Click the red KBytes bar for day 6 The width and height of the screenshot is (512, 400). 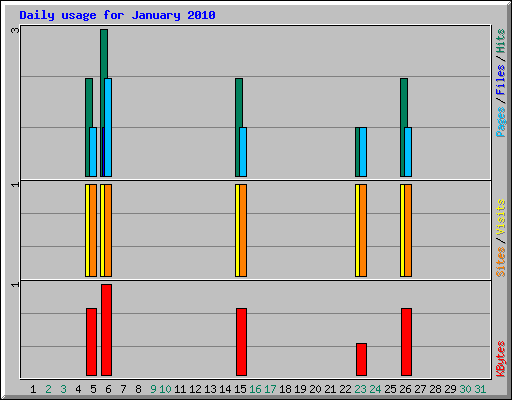[106, 330]
